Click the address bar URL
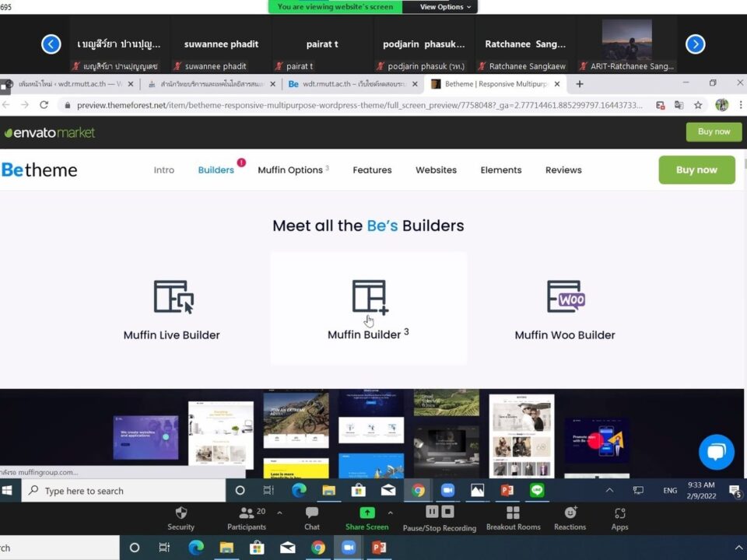The image size is (747, 560). pyautogui.click(x=359, y=105)
